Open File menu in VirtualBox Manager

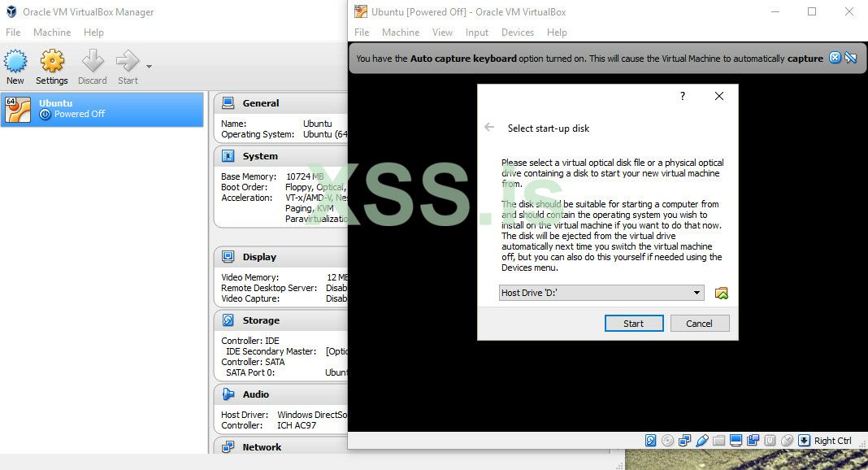pyautogui.click(x=13, y=33)
